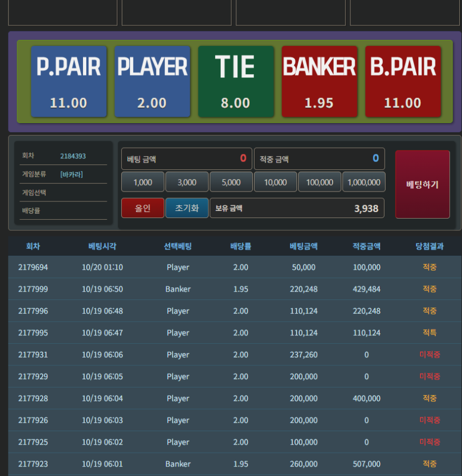Click the 50,000 bet amount cell

304,267
